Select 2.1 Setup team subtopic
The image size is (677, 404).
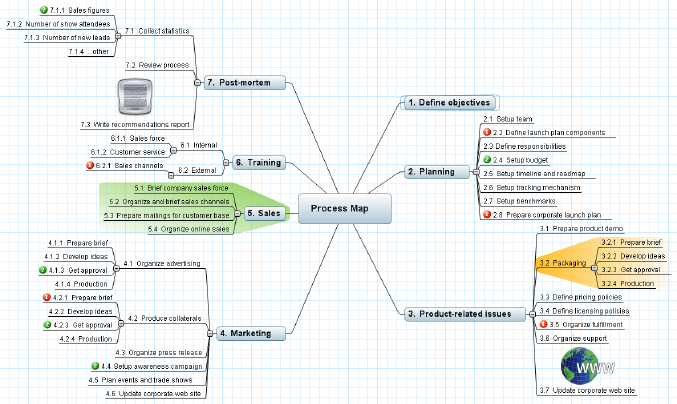click(x=508, y=119)
